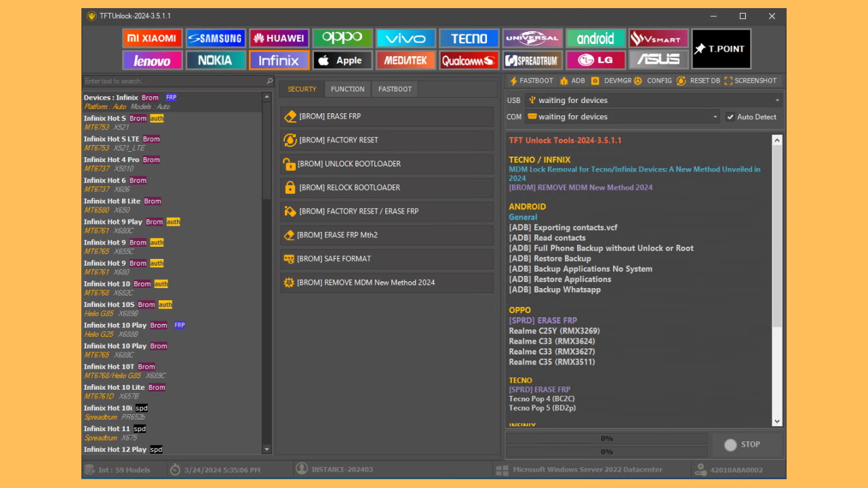Select the Nokia brand logo

click(216, 60)
